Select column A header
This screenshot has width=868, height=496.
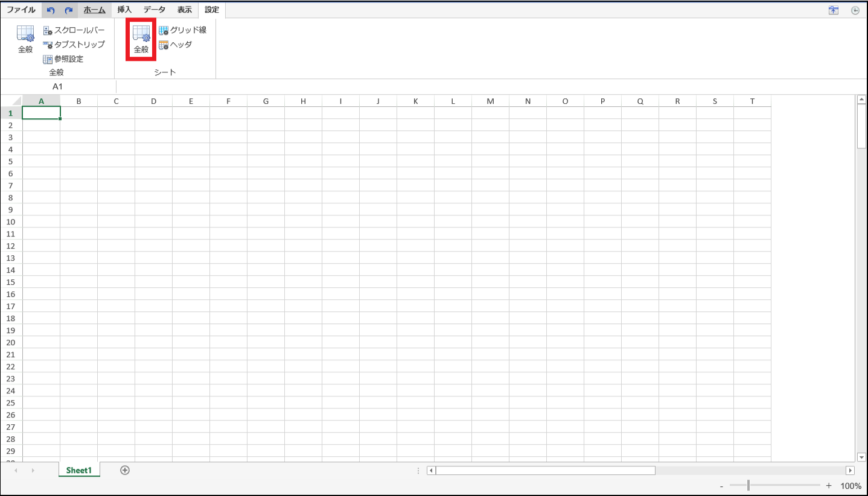41,101
